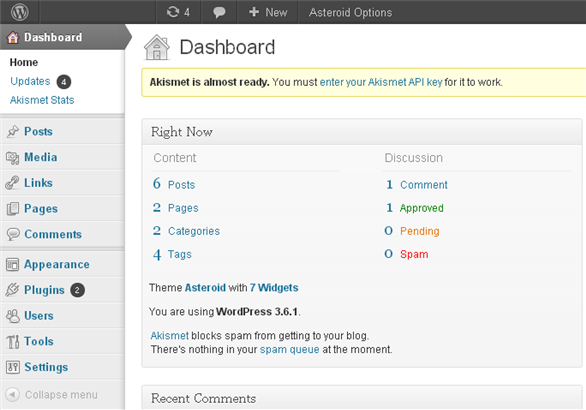Open the Approved comments link

click(422, 208)
